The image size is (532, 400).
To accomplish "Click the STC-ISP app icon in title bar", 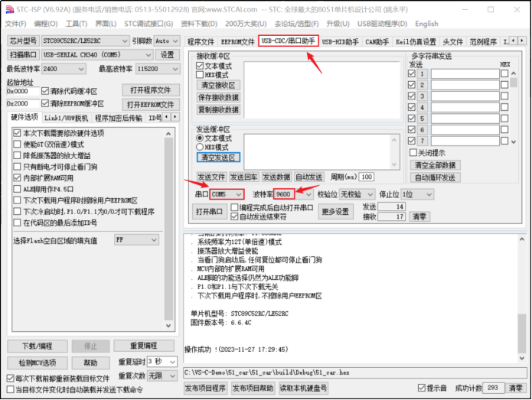I will (10, 9).
